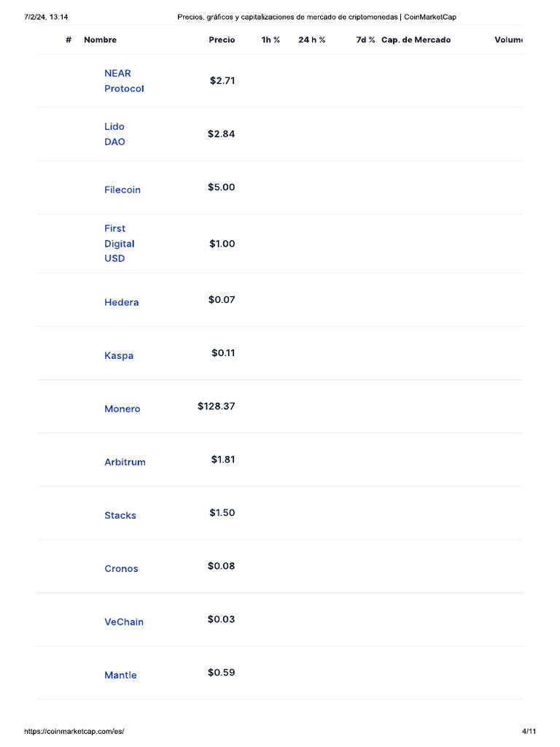Open the Cronos coin page
This screenshot has height=747, width=560.
(121, 569)
